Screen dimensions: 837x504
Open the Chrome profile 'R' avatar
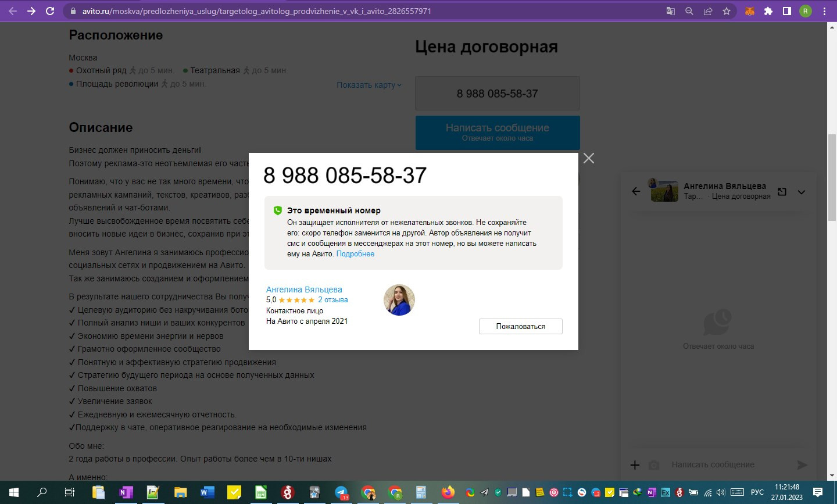(x=806, y=11)
